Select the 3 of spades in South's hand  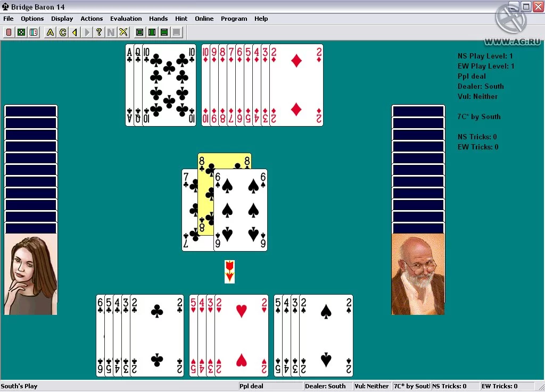point(295,336)
